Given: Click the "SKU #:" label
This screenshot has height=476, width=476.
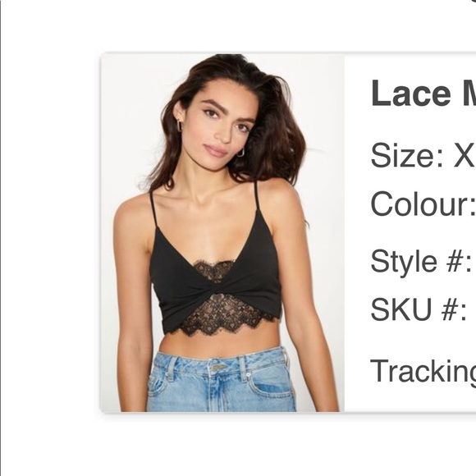Looking at the screenshot, I should (x=419, y=309).
